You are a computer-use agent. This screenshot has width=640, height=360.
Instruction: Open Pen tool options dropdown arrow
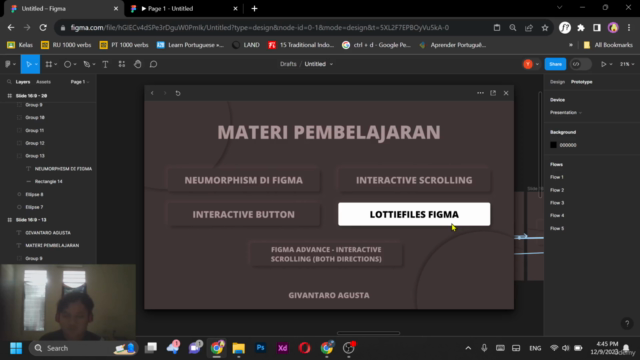(x=94, y=64)
